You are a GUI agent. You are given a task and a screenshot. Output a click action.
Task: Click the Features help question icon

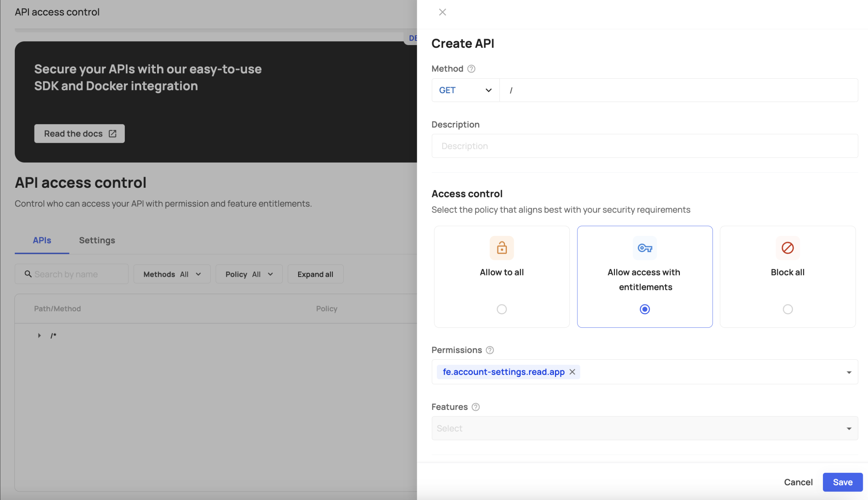tap(476, 407)
